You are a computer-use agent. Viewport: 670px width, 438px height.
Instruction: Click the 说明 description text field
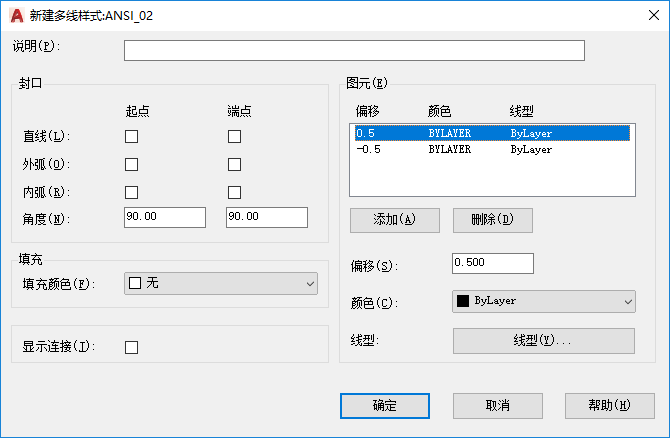click(x=354, y=50)
